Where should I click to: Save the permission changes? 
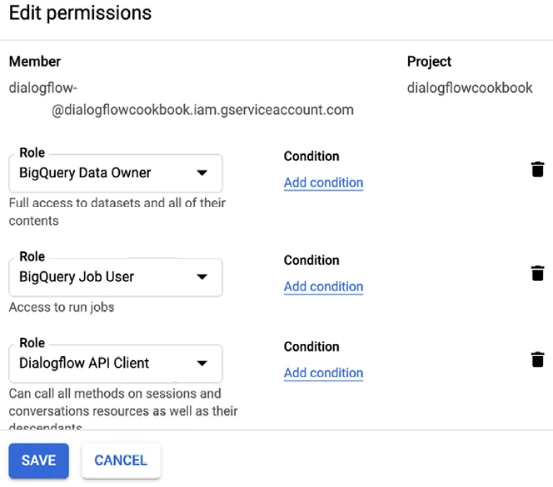39,461
